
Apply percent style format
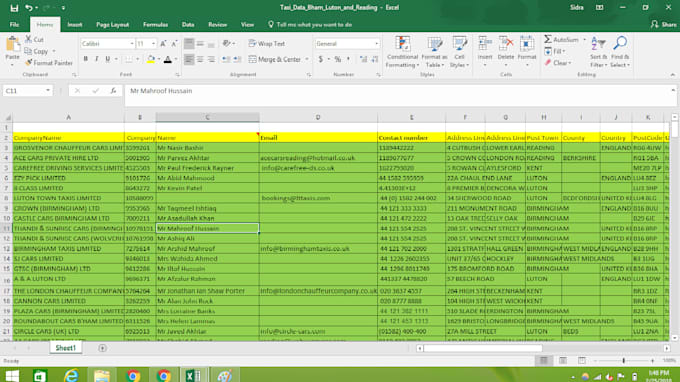pos(338,59)
